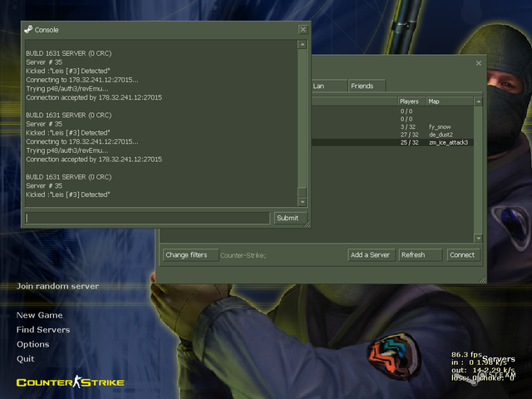Open Change filters options

(190, 255)
